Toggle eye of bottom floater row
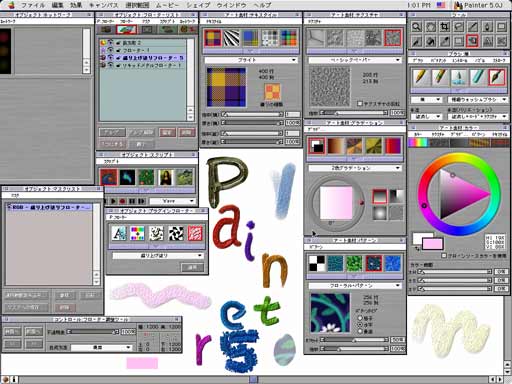The height and width of the screenshot is (384, 512). point(111,65)
